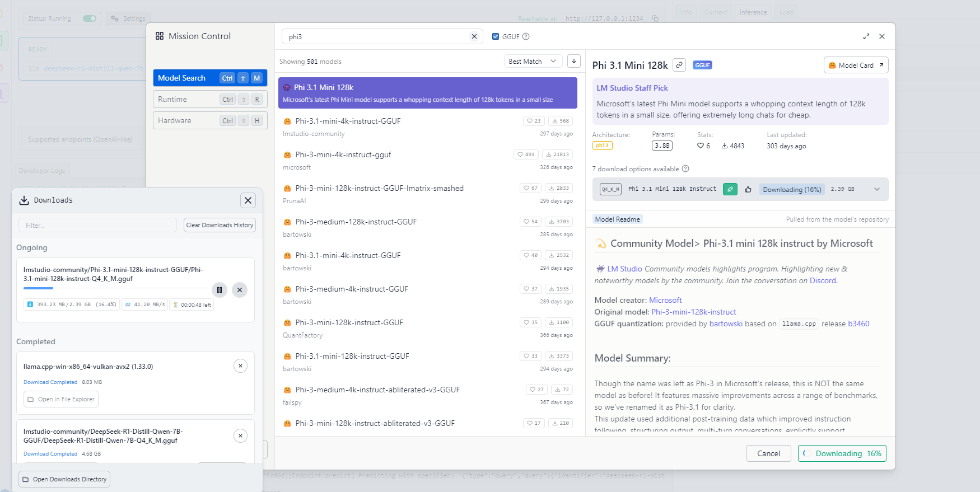Click the Downloading (16%) status pill

[792, 189]
